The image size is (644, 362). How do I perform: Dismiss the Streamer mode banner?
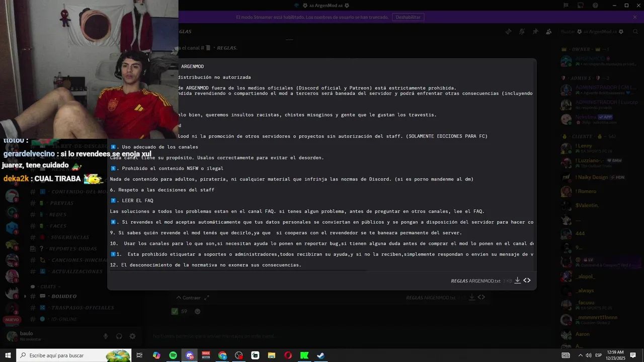635,17
